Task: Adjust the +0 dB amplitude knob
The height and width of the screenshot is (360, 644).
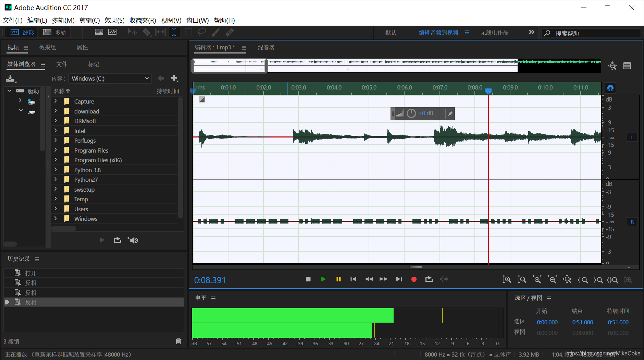Action: (411, 113)
